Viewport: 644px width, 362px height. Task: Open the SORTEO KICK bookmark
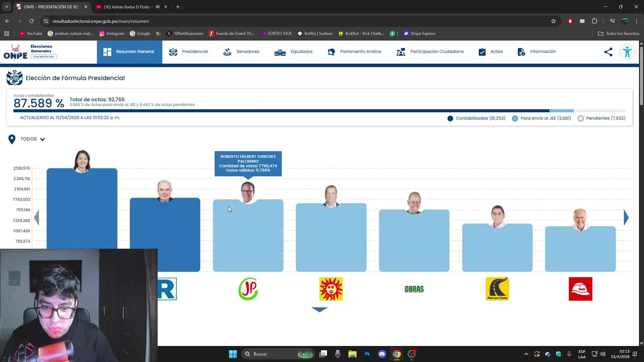coord(276,34)
